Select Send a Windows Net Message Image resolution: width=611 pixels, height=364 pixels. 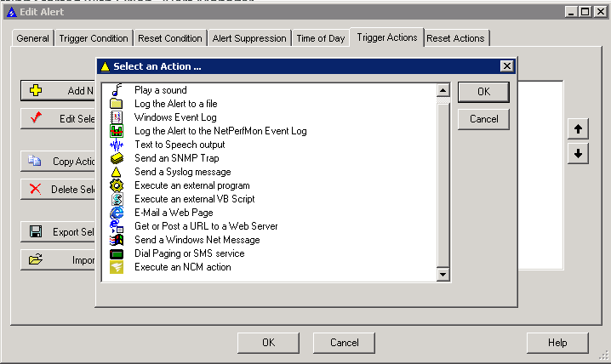[x=197, y=240]
